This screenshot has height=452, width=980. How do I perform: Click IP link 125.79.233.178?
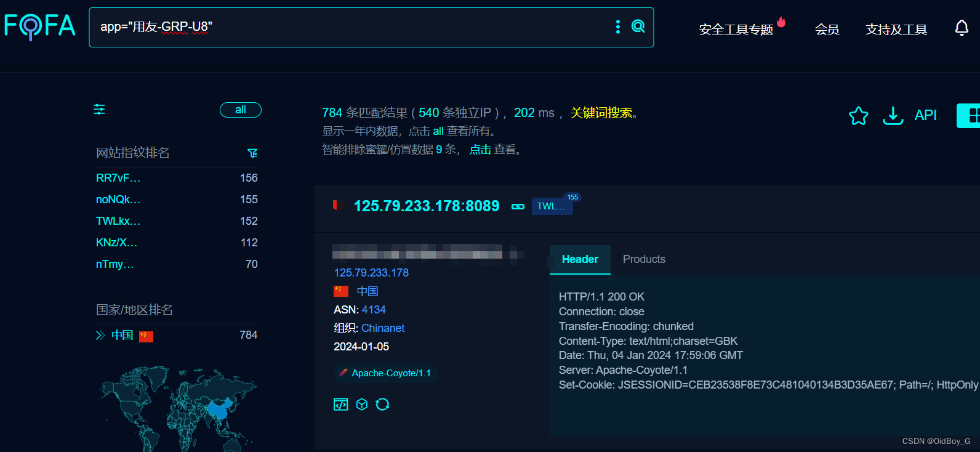pos(371,273)
